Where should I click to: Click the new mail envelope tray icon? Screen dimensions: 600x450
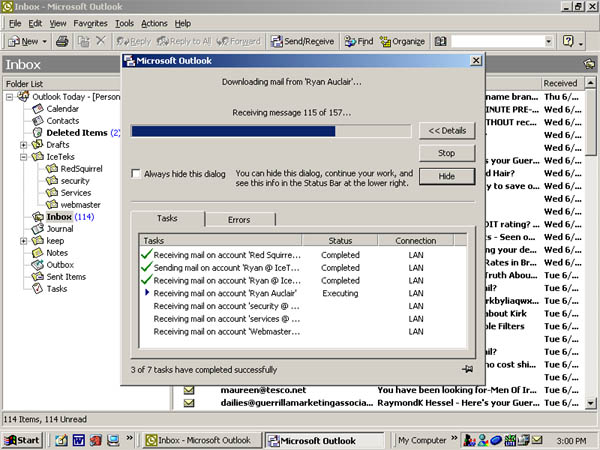tap(536, 440)
